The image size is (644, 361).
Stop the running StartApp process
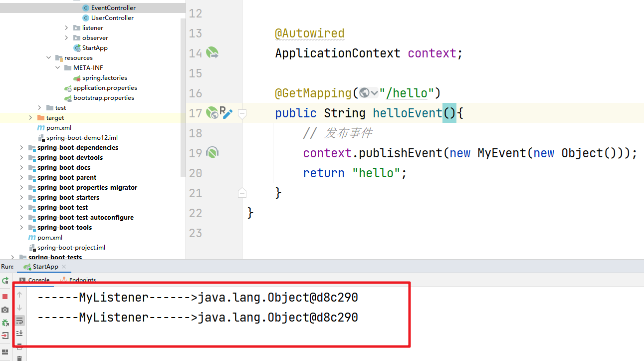[x=5, y=297]
